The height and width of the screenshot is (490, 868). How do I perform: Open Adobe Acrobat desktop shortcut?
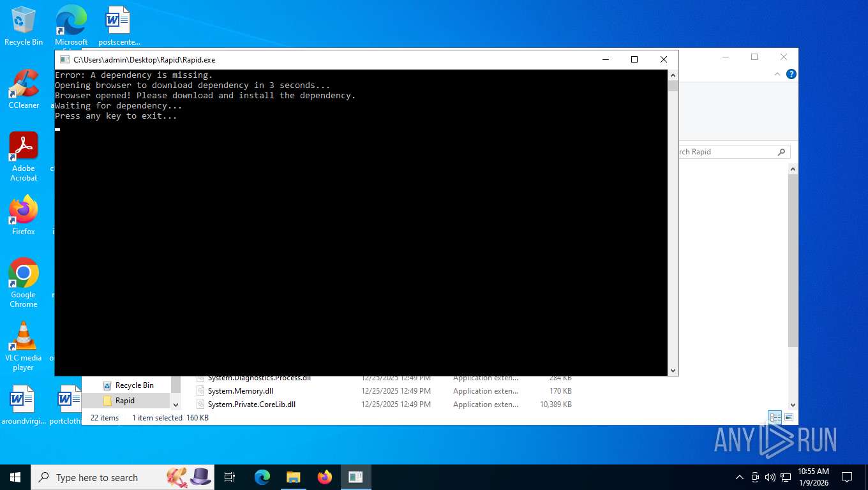(x=24, y=156)
